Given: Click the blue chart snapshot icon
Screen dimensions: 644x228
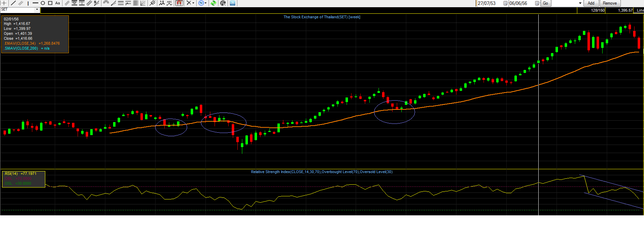Looking at the screenshot, I should coord(232,3).
